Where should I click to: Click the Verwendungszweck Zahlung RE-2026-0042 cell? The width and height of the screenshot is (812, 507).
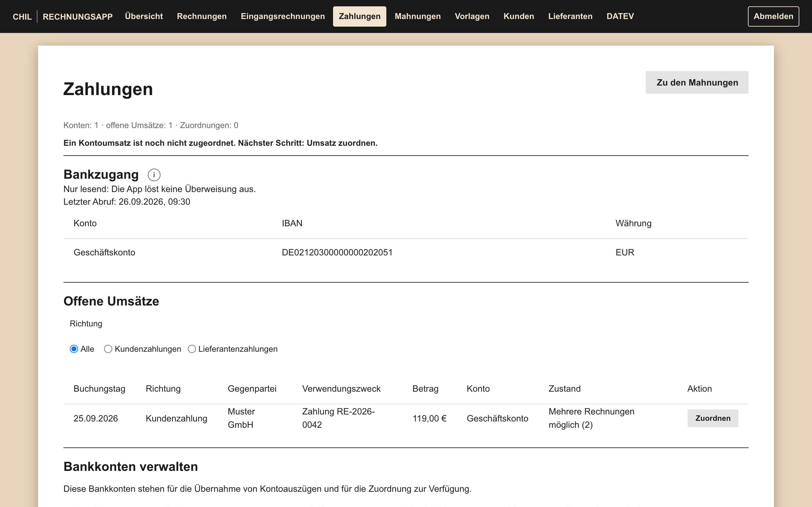tap(338, 418)
